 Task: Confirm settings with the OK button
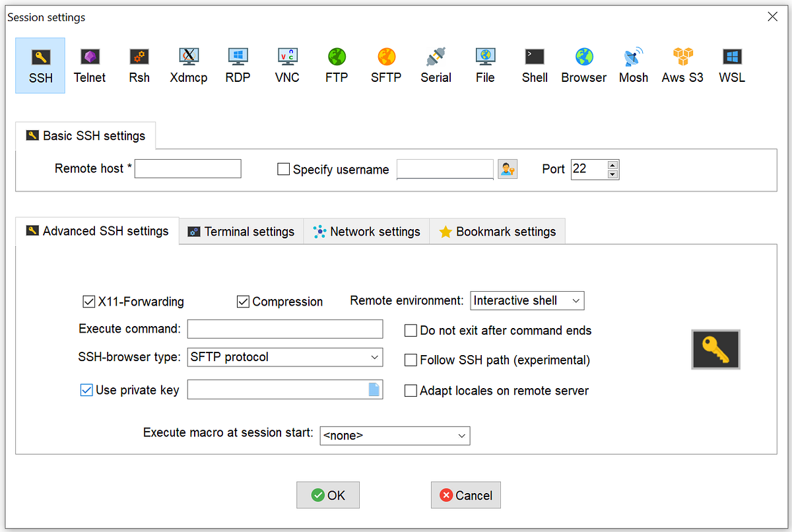click(x=328, y=494)
